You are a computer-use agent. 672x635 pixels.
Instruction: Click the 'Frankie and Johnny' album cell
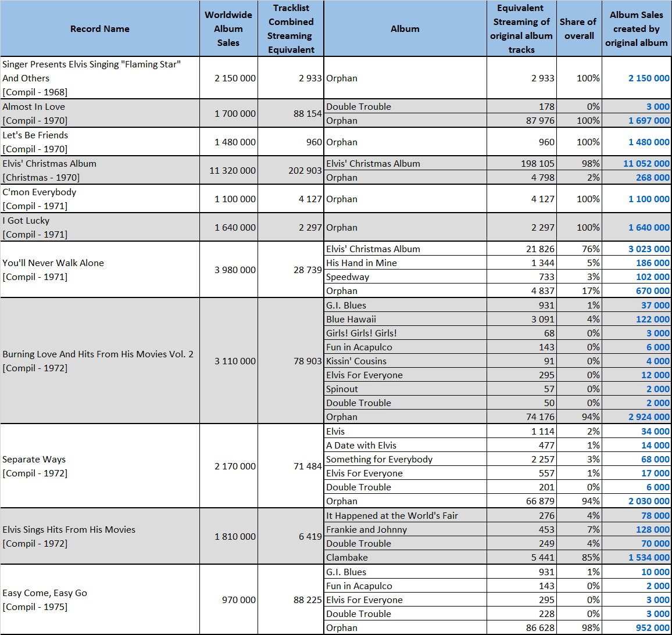pos(405,529)
